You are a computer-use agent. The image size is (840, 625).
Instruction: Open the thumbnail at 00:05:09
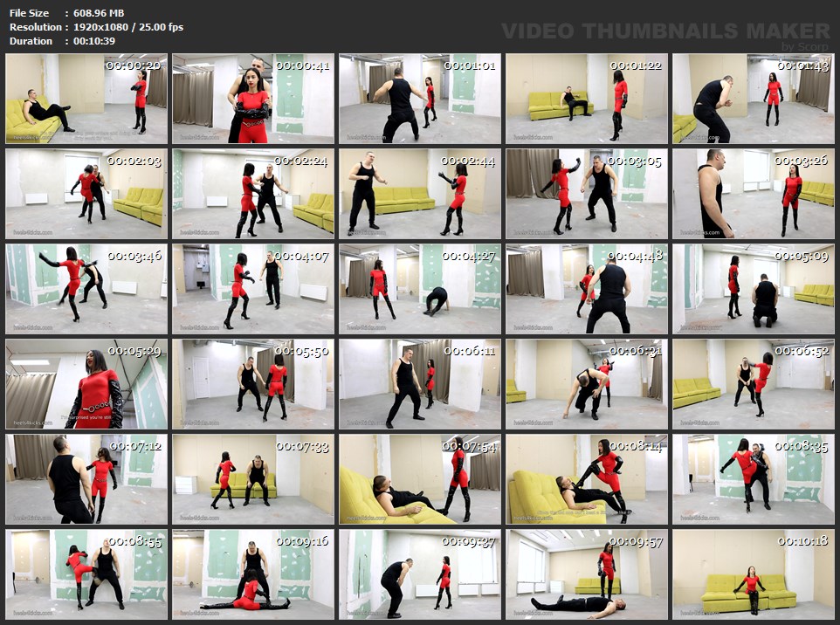754,289
